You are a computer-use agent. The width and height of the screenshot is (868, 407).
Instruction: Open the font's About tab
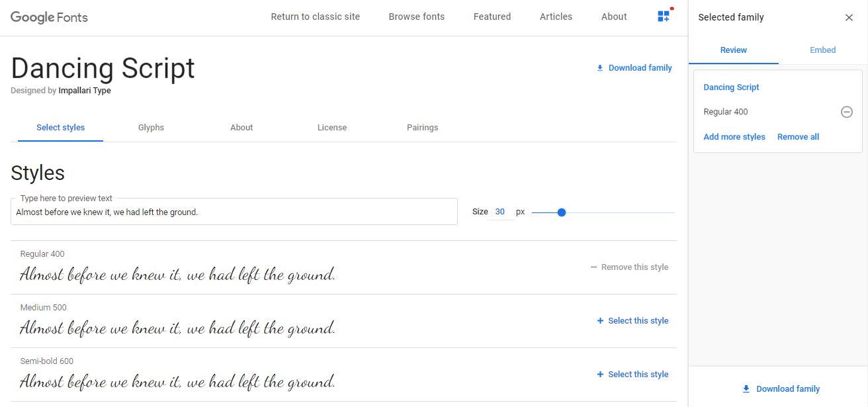[241, 127]
